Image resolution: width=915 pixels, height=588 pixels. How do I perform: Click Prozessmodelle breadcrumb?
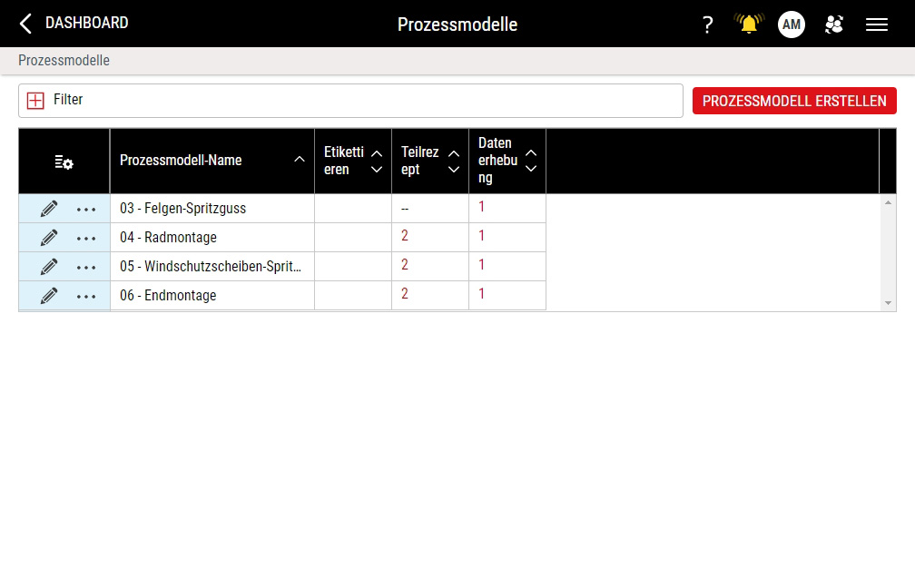64,61
